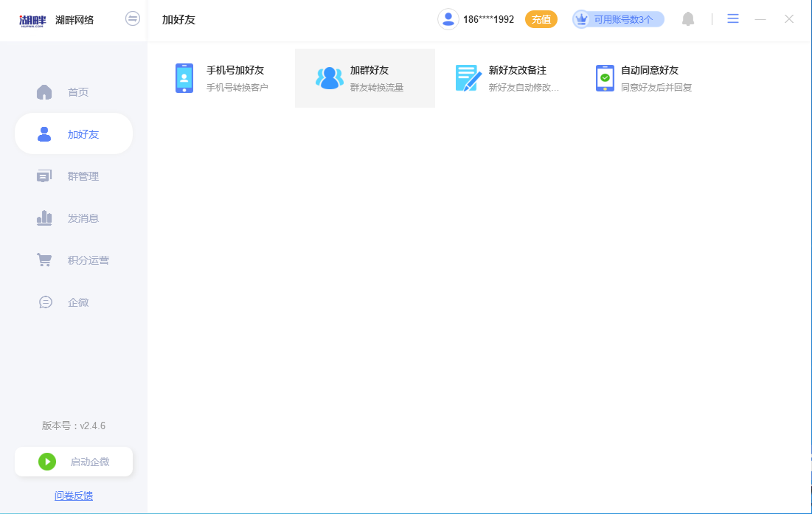Select the highlighted 加群好友 card
Viewport: 812px width, 514px height.
[365, 77]
